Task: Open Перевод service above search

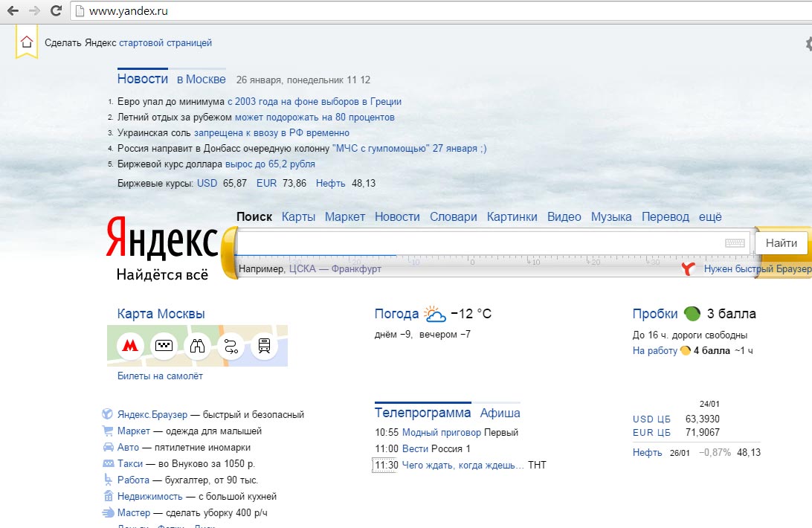Action: tap(665, 216)
